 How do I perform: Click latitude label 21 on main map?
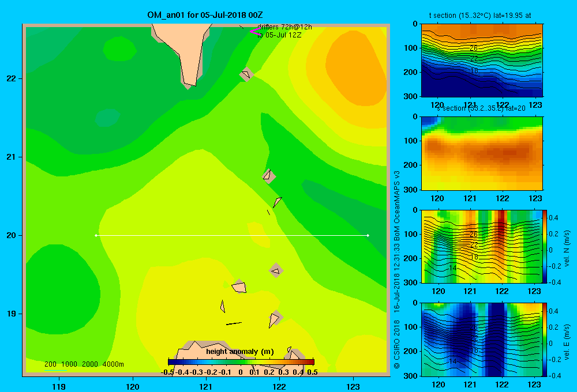point(12,157)
